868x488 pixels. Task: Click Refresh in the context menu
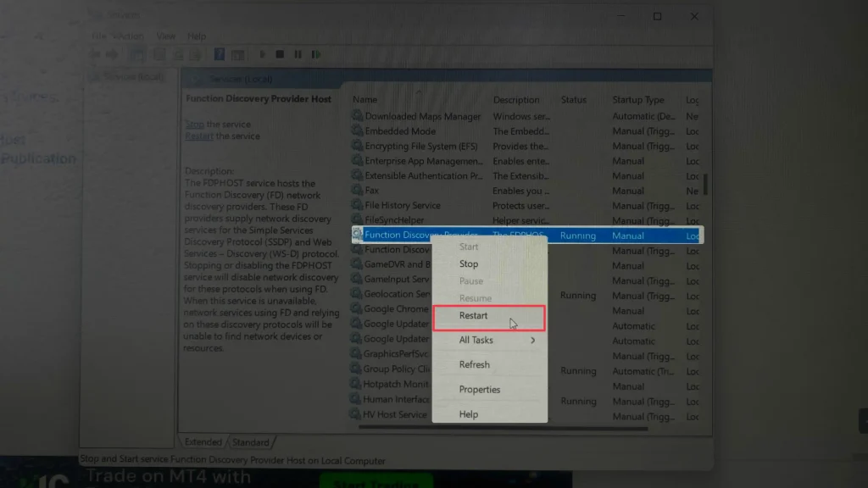[475, 364]
